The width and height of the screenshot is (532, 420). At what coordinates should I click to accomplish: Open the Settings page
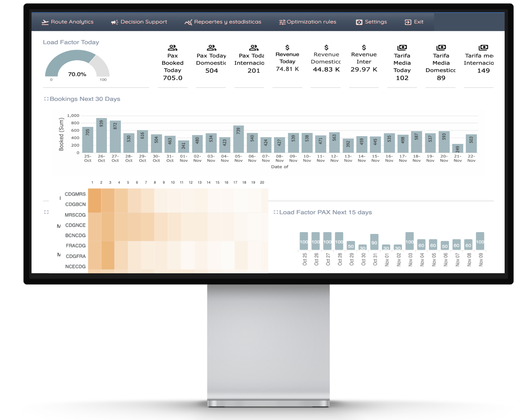pyautogui.click(x=376, y=22)
